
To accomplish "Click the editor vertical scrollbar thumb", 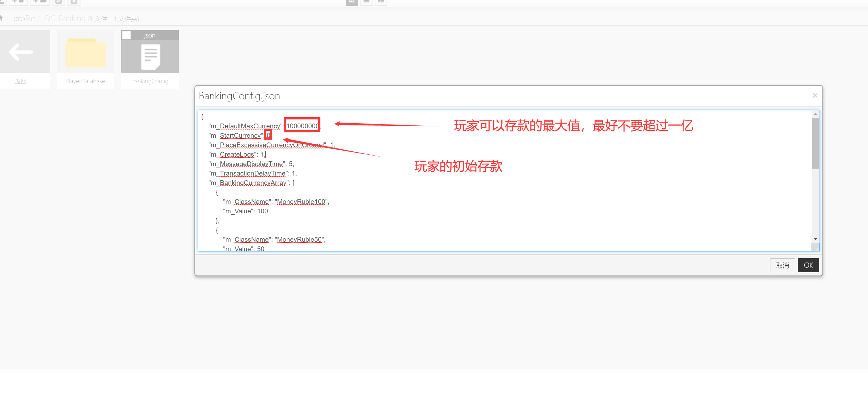I will 815,143.
